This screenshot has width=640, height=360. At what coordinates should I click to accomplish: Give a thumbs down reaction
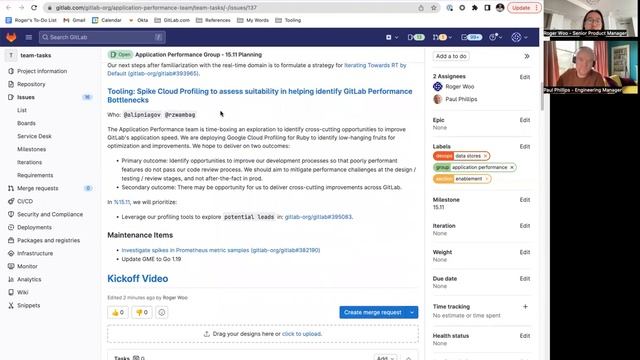(x=142, y=312)
